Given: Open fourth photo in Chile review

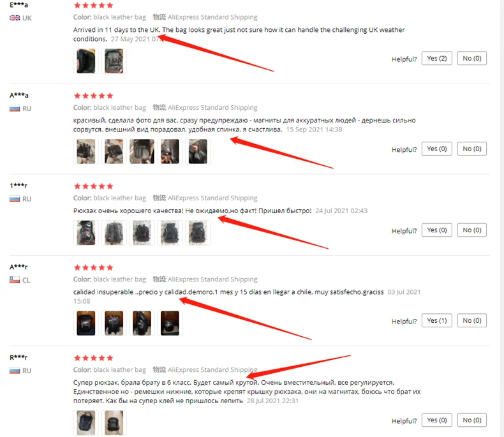Looking at the screenshot, I should 170,323.
